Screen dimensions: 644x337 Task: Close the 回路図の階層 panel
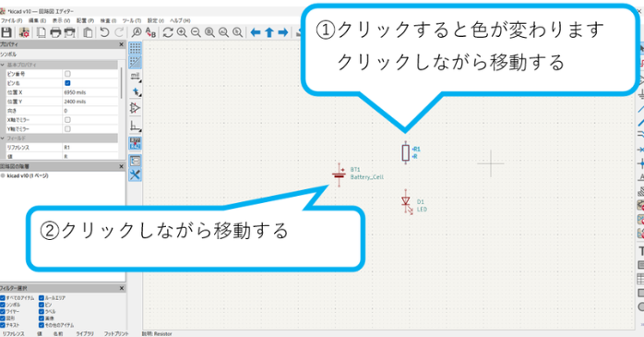click(x=121, y=166)
